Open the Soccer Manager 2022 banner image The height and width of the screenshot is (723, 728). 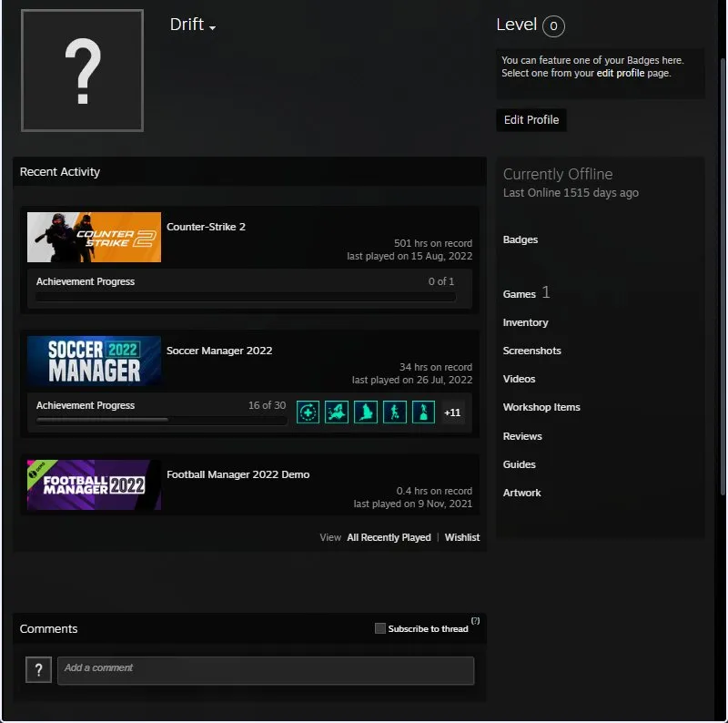[x=95, y=361]
